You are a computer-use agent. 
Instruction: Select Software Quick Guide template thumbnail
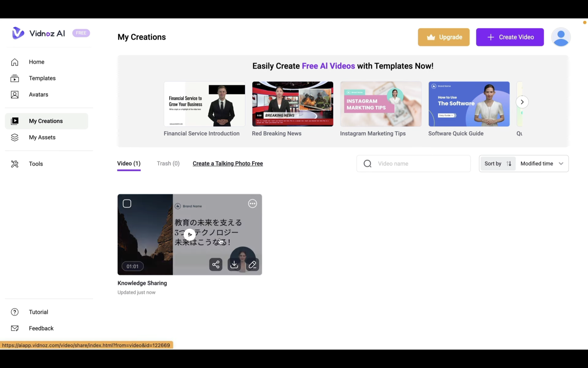[469, 104]
